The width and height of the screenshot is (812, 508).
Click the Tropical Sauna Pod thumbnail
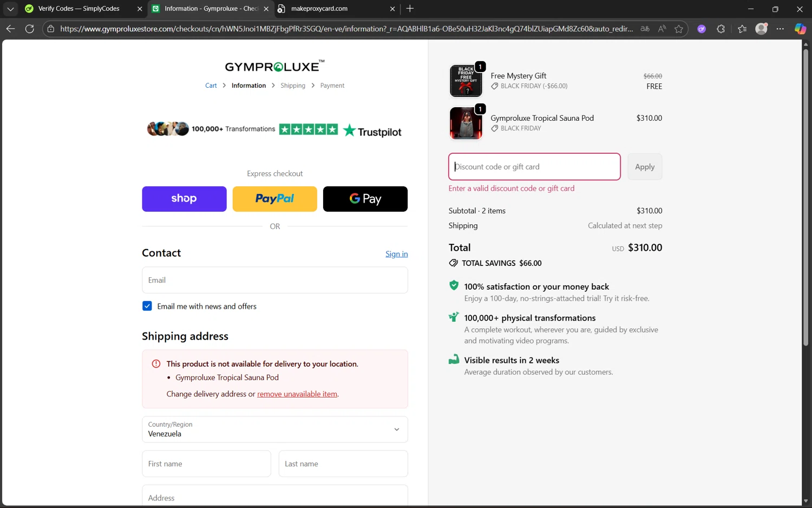(x=466, y=123)
